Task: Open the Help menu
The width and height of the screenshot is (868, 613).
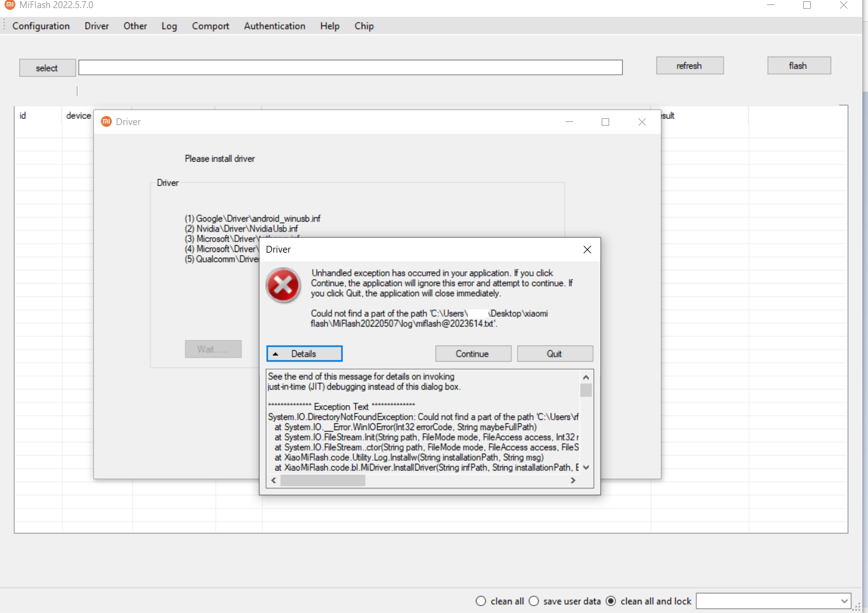Action: pyautogui.click(x=330, y=26)
